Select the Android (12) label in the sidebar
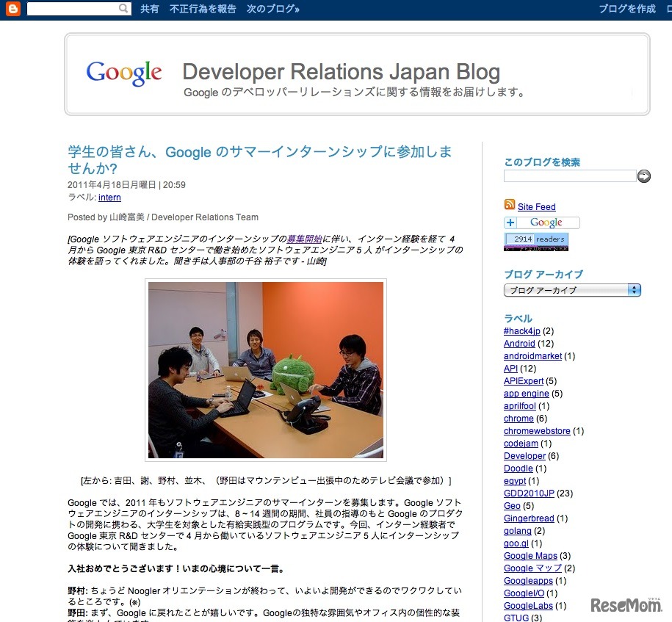This screenshot has width=672, height=622. pyautogui.click(x=519, y=343)
